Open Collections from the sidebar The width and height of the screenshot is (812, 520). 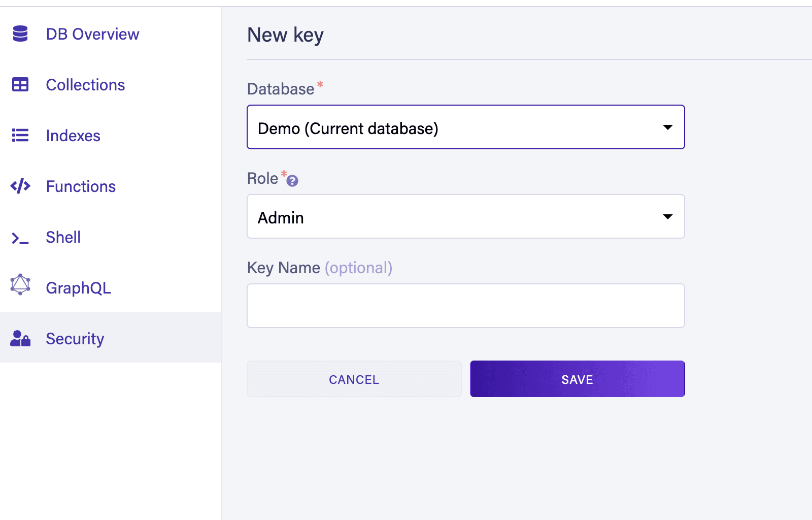85,85
